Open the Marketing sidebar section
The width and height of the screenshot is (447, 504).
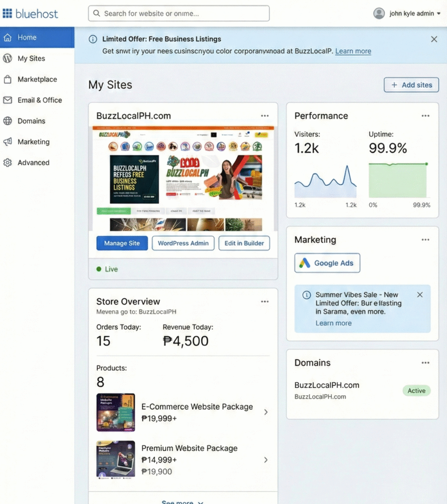[32, 142]
